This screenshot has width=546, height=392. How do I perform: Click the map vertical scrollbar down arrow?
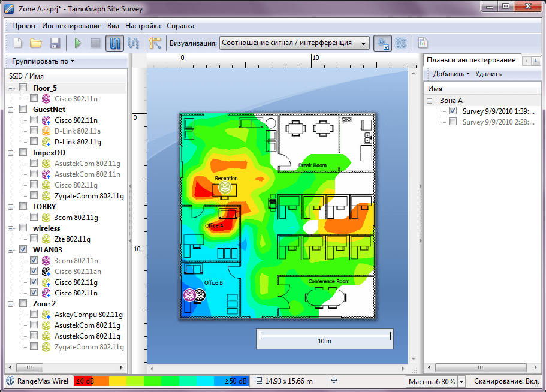point(414,359)
